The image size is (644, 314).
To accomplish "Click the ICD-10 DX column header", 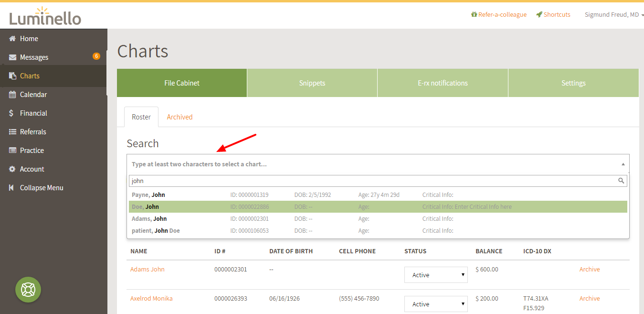I will 537,251.
